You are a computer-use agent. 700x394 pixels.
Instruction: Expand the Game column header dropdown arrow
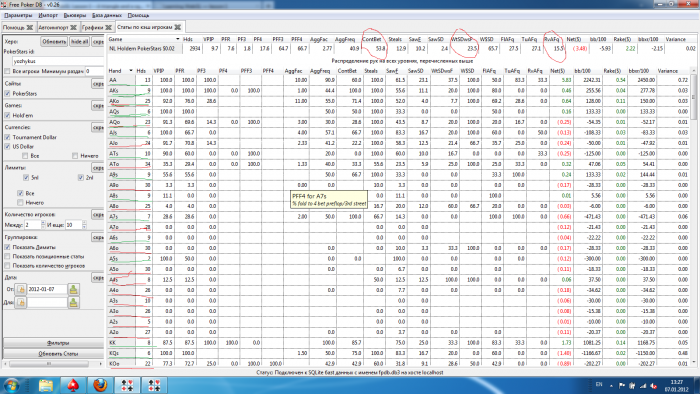[177, 39]
